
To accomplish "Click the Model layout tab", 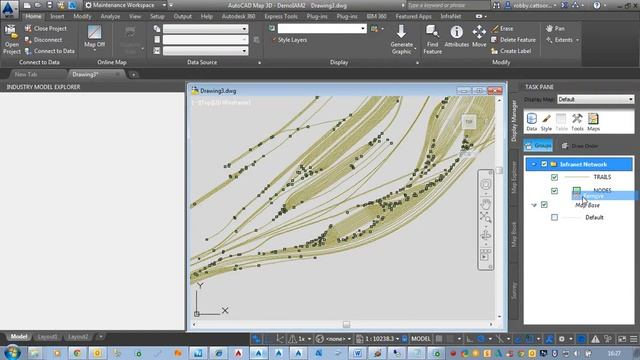I will 18,337.
